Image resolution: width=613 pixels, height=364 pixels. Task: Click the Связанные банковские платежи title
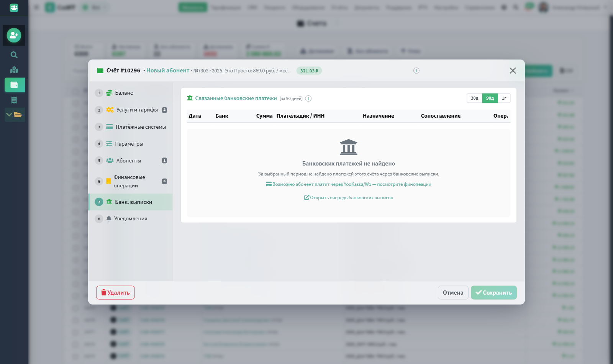pos(236,98)
